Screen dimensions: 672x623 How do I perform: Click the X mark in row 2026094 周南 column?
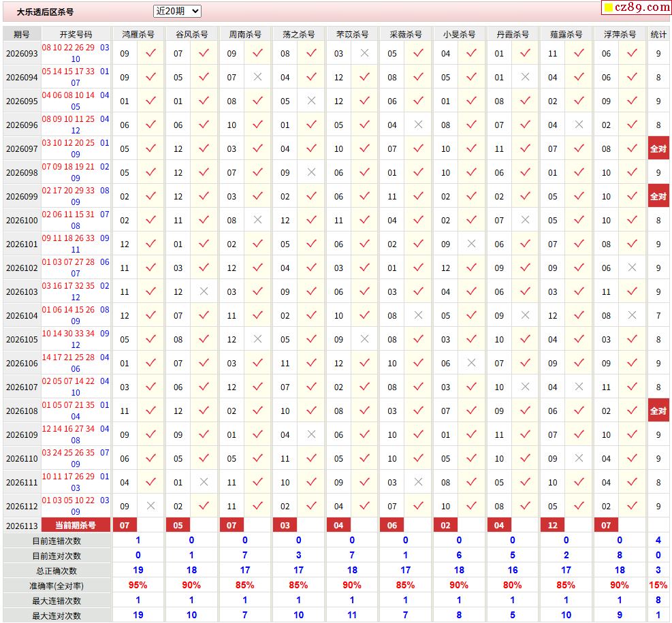pos(257,77)
